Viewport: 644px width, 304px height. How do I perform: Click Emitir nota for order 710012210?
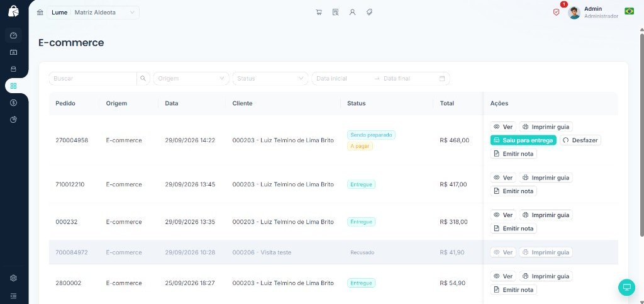pos(513,191)
